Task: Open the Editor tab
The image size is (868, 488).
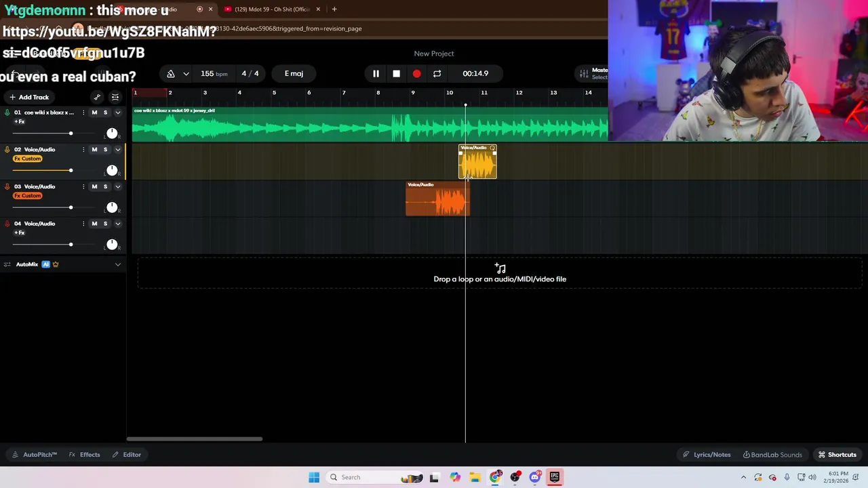Action: (x=127, y=455)
